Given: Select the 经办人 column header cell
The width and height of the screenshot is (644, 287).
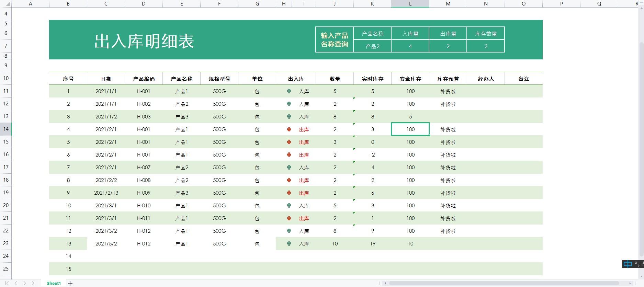Looking at the screenshot, I should [486, 79].
